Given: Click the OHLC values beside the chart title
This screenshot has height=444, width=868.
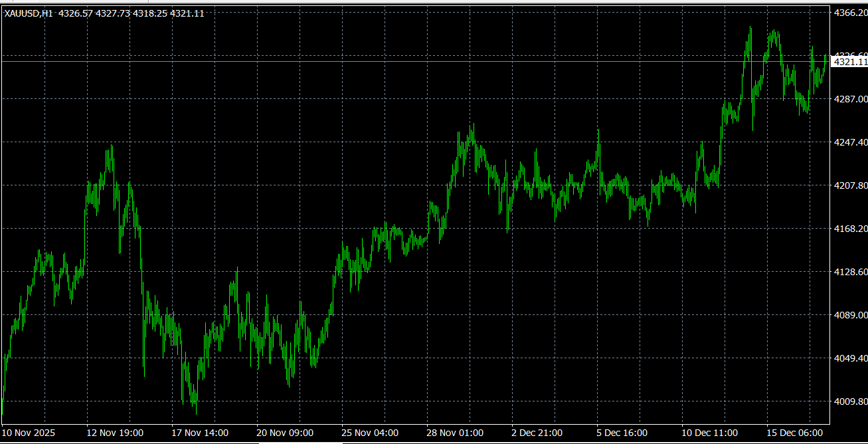Looking at the screenshot, I should 131,14.
